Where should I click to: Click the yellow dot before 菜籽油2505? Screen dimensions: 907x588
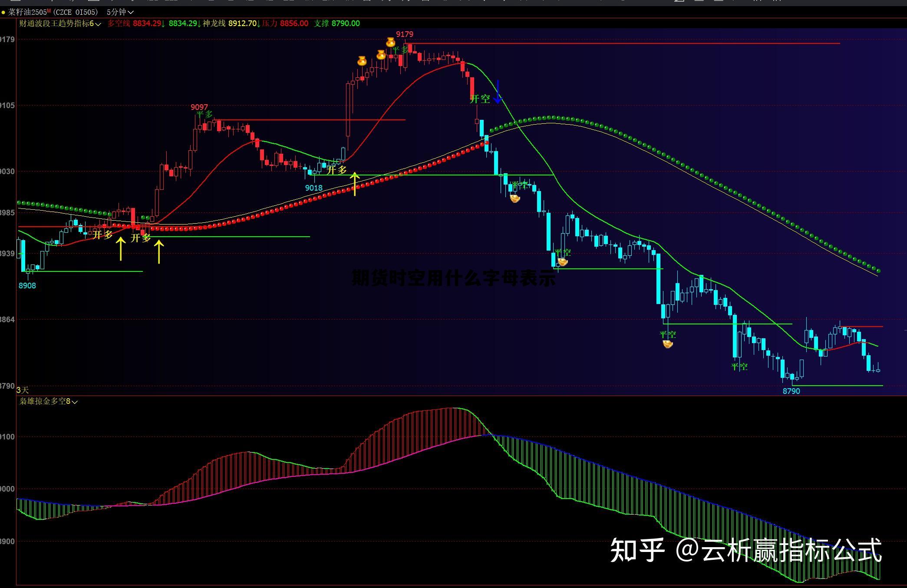click(3, 13)
